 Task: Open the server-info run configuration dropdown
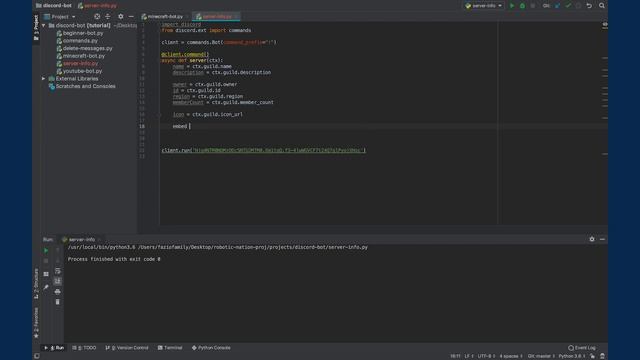click(x=484, y=6)
